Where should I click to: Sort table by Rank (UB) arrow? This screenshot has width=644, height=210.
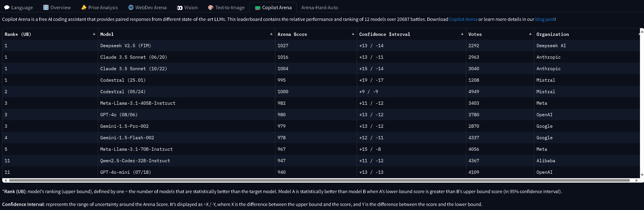pyautogui.click(x=94, y=34)
